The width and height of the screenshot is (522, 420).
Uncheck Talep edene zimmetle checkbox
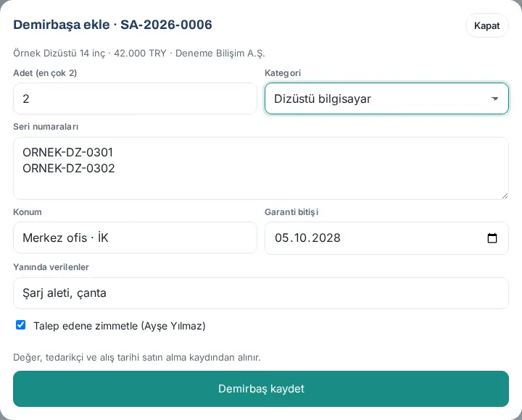(x=20, y=325)
